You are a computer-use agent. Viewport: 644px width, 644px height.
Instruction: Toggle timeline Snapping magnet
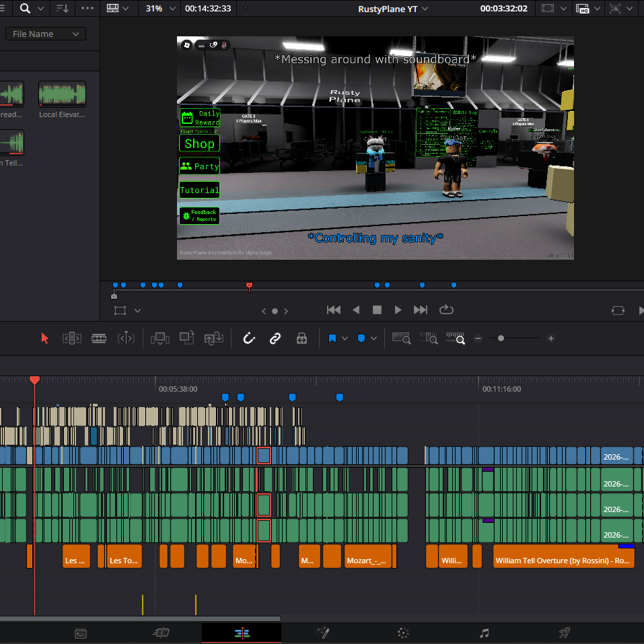(249, 338)
